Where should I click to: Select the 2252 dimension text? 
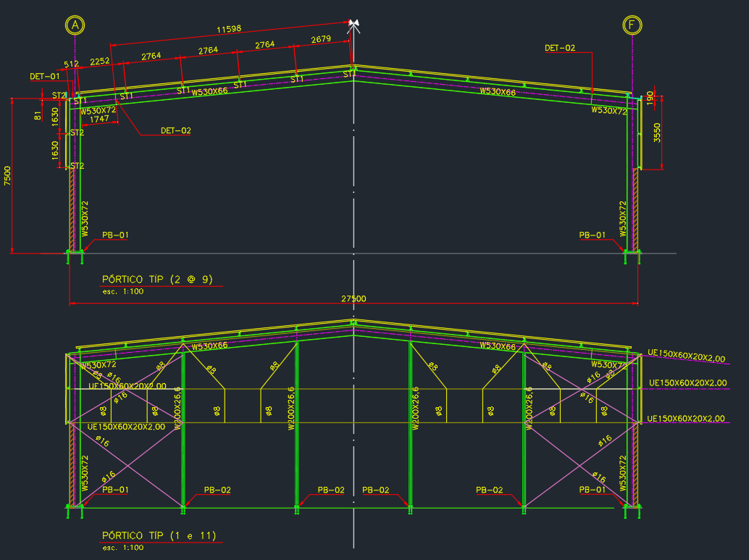pyautogui.click(x=100, y=62)
